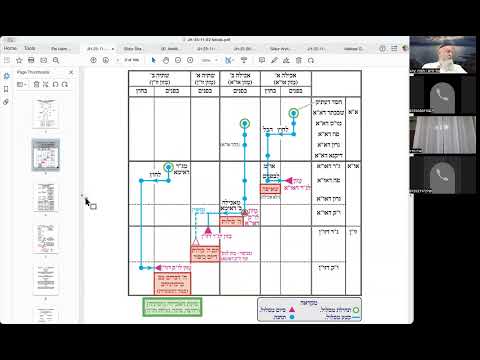Click the trash icon in main toolbar
This screenshot has width=480, height=360.
pos(299,60)
